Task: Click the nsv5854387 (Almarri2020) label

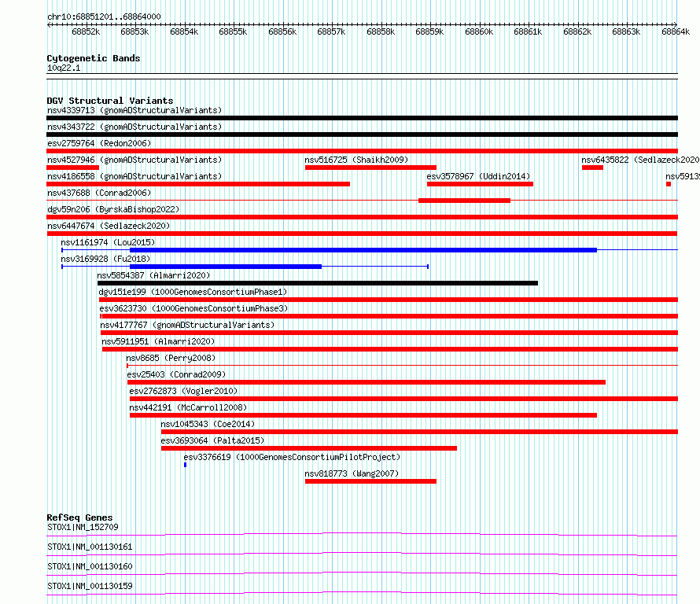Action: 153,275
